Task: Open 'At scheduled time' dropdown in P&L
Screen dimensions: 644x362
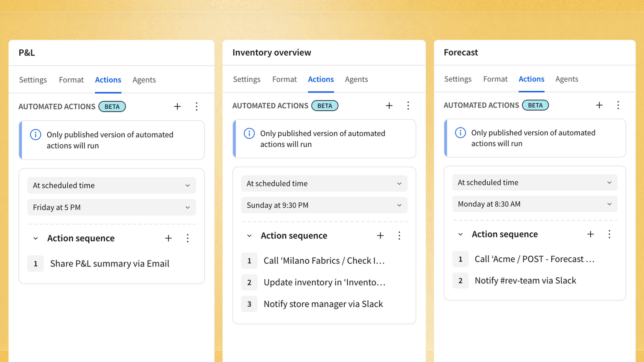Action: click(112, 185)
